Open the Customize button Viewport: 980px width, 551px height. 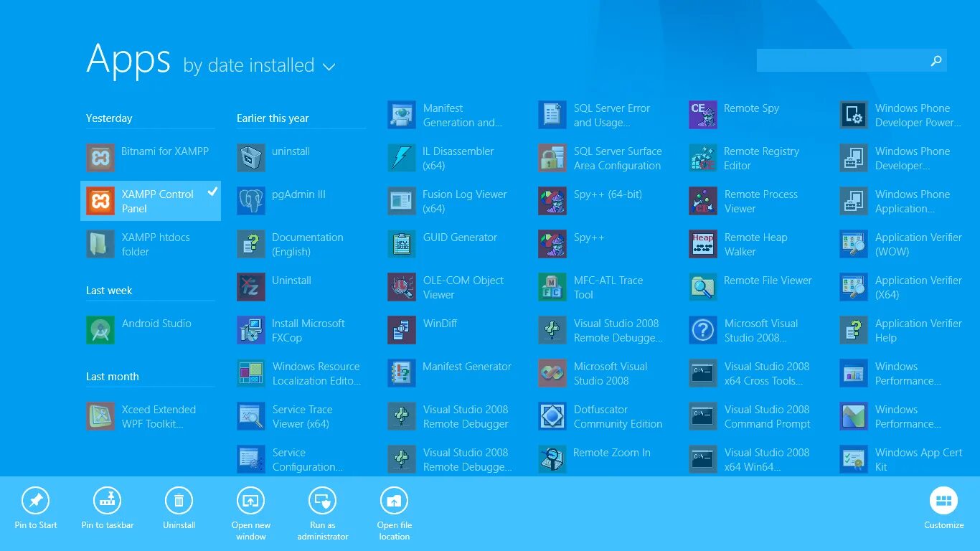coord(944,508)
